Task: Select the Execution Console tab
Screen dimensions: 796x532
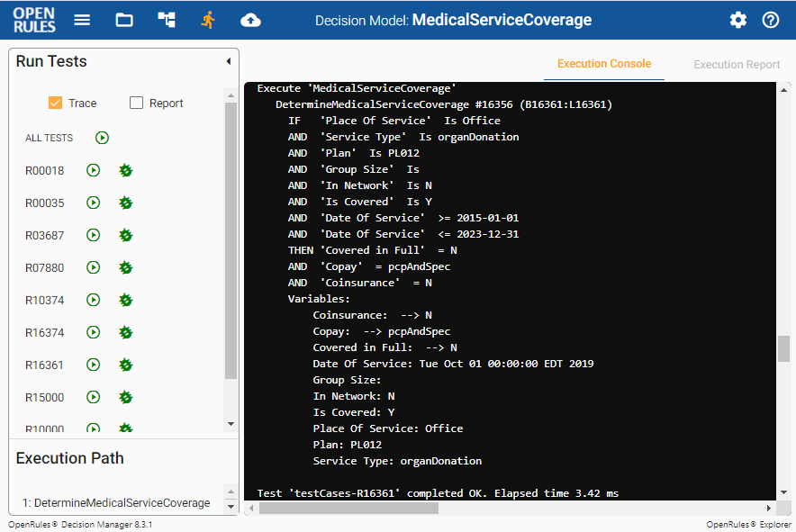Action: click(x=603, y=64)
